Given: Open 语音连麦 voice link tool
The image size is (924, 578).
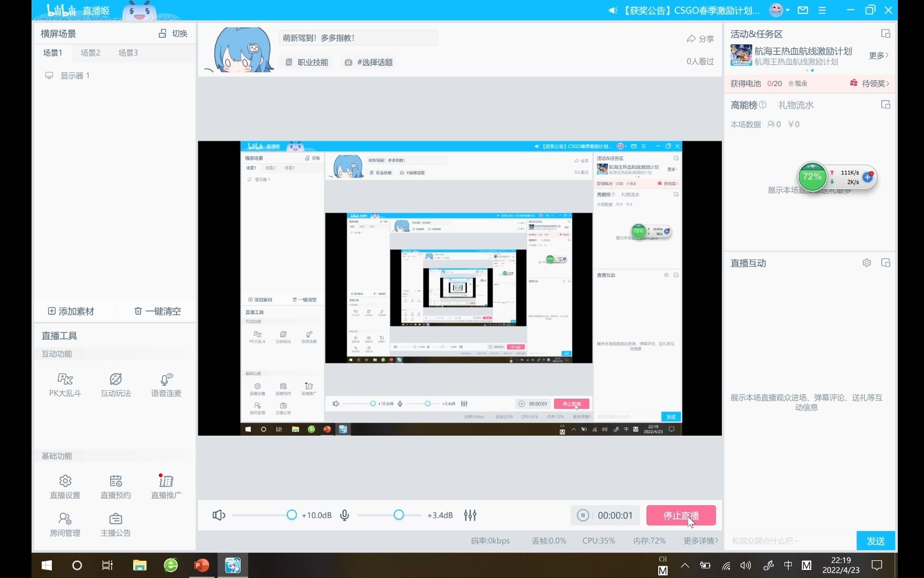Looking at the screenshot, I should tap(166, 385).
